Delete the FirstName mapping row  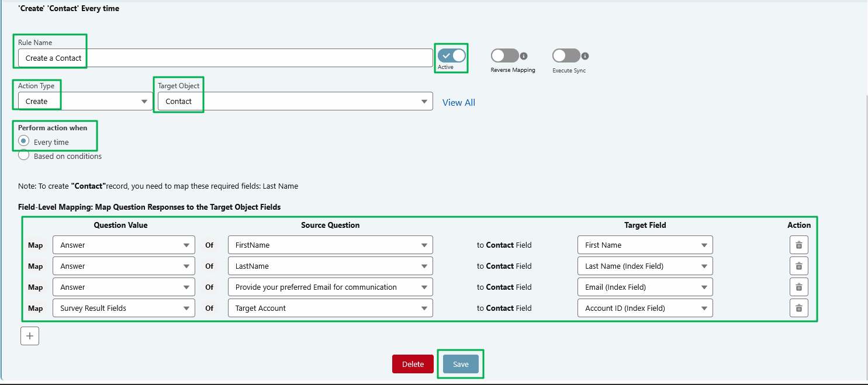[799, 245]
